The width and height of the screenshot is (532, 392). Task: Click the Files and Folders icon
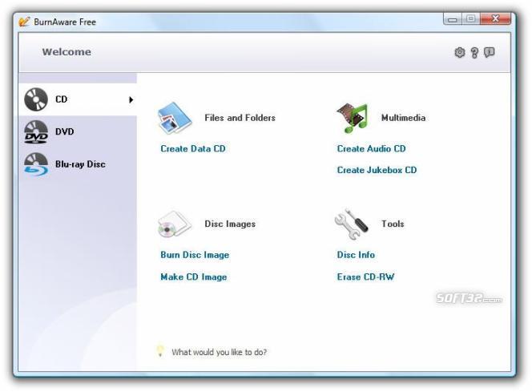[x=175, y=118]
